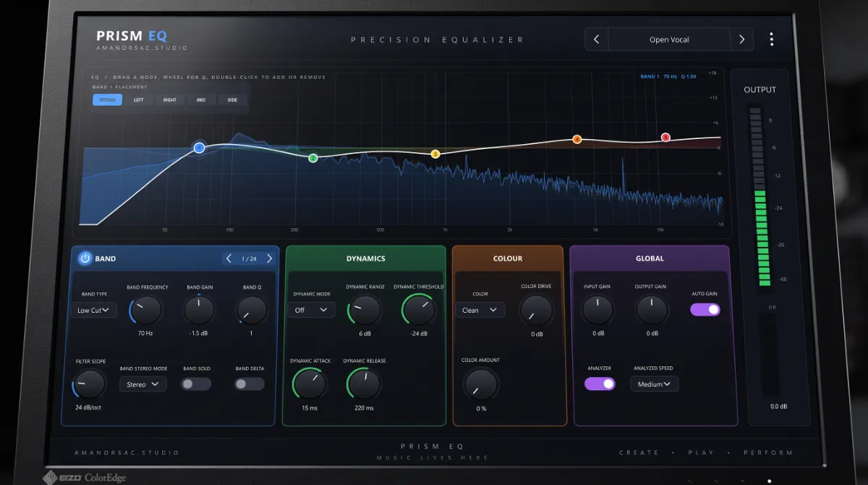Select yellow EQ node 3
Screen dimensions: 868x485
click(435, 154)
